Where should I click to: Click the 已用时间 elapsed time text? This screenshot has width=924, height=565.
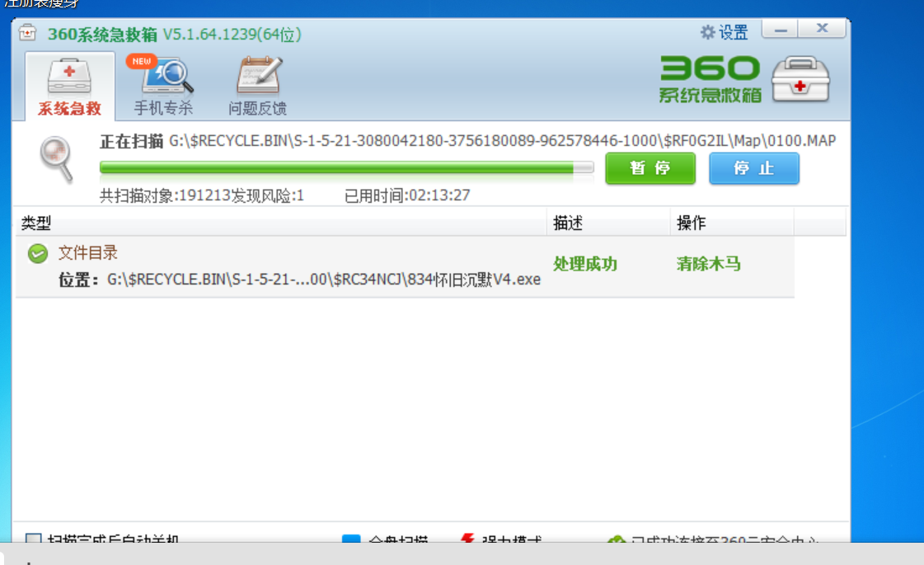pyautogui.click(x=407, y=195)
